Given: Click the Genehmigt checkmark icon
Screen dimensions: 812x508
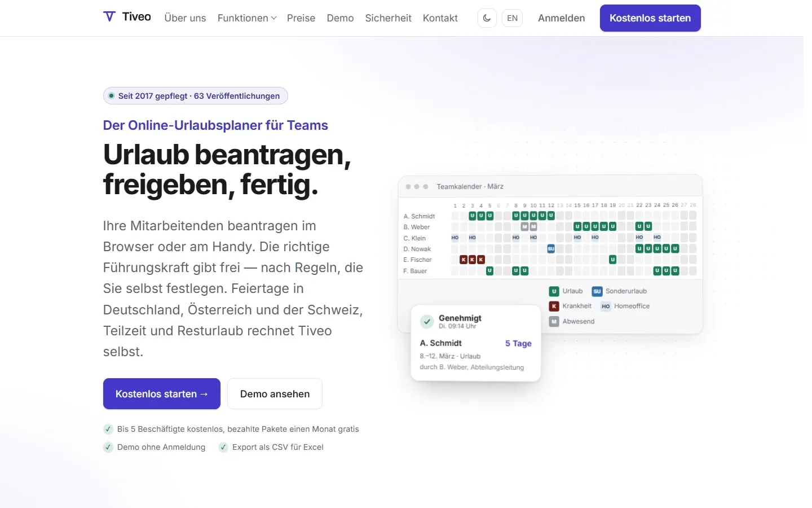Looking at the screenshot, I should pos(427,322).
